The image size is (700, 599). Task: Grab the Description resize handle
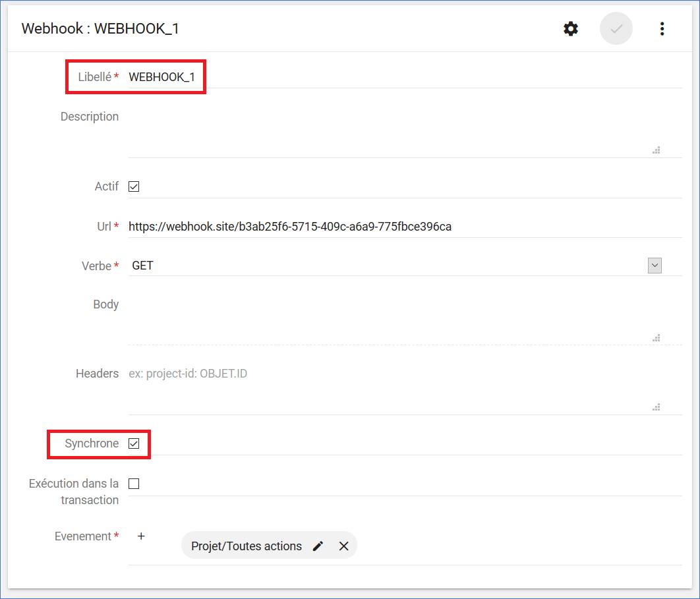pos(656,150)
